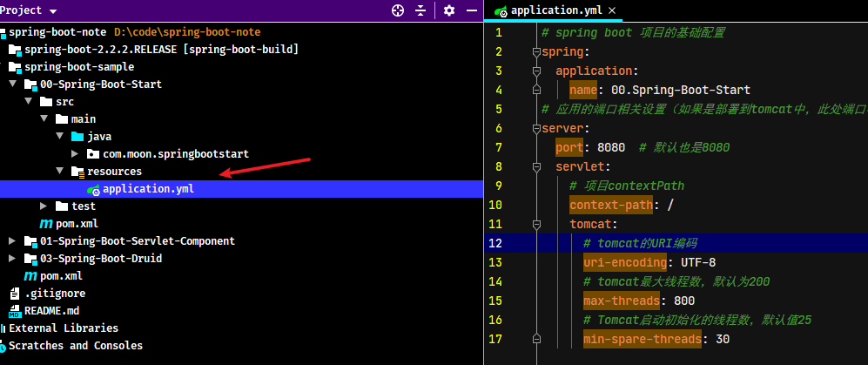Fold the spring block at line 2
The height and width of the screenshot is (365, 868).
pos(535,52)
